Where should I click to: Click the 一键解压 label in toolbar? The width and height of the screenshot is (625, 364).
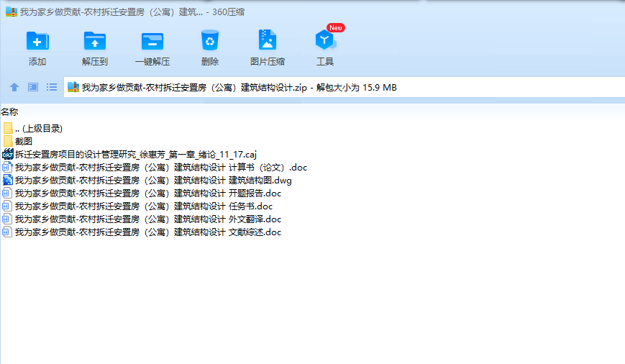point(152,62)
